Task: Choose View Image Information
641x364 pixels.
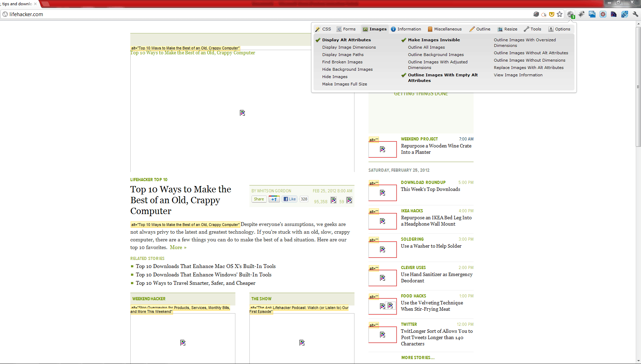Action: [518, 75]
